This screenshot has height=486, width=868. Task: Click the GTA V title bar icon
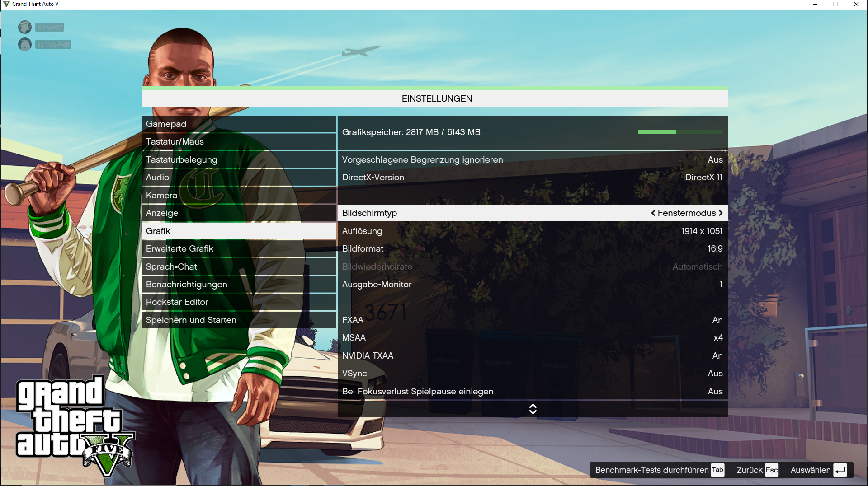6,4
